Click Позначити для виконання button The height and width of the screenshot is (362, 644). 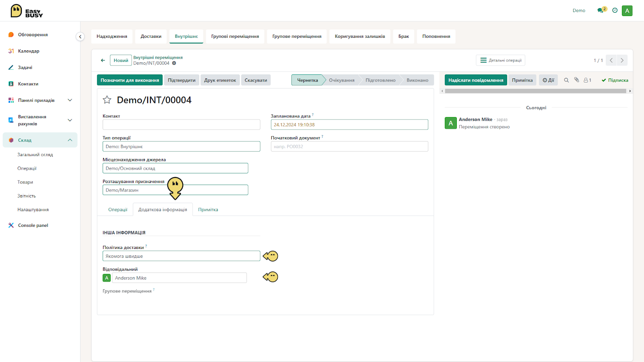coord(130,80)
